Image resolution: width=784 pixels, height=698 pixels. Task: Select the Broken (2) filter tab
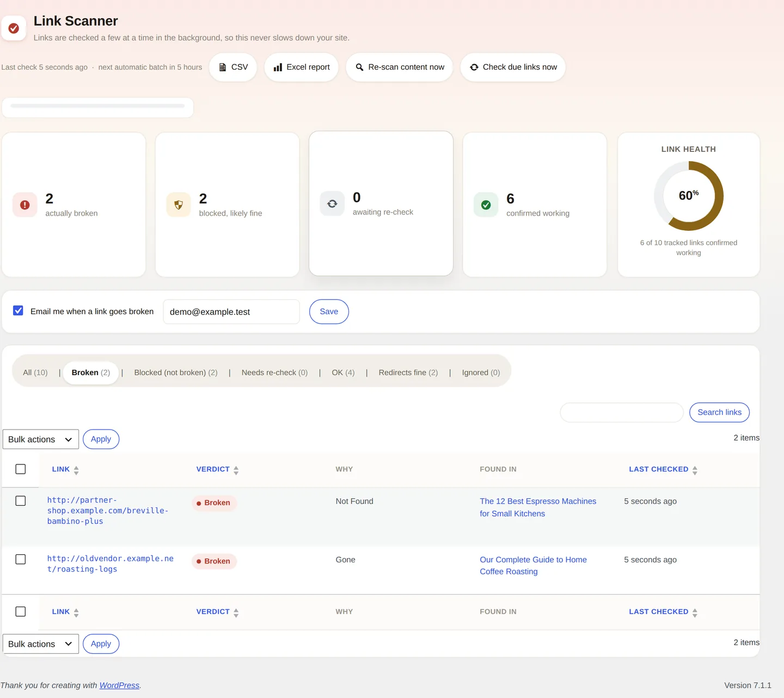[x=91, y=372]
